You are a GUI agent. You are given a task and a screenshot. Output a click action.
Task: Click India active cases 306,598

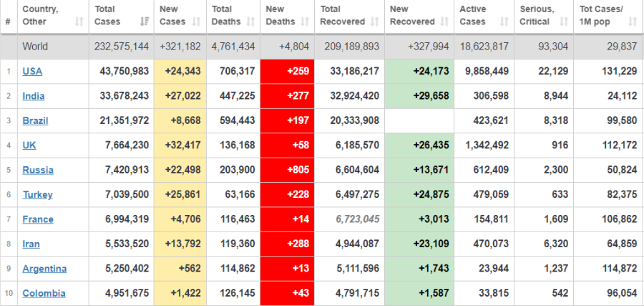click(491, 96)
